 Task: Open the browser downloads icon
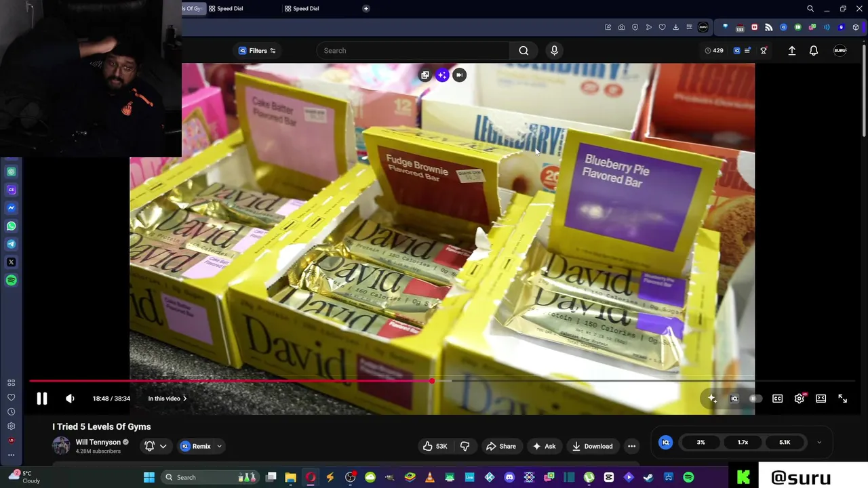(675, 27)
